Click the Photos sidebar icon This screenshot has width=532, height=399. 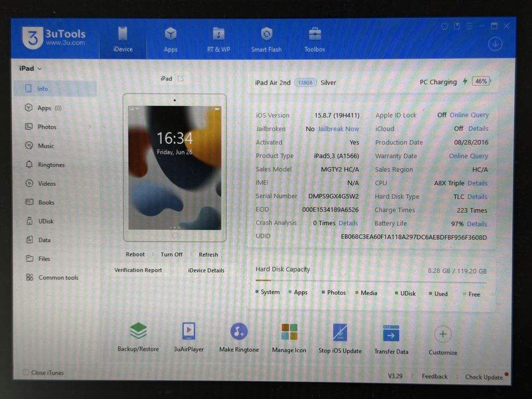[29, 127]
